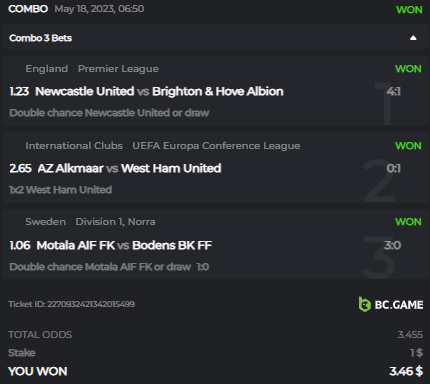Click the BC.GAME brand text
430x384 pixels.
(399, 305)
